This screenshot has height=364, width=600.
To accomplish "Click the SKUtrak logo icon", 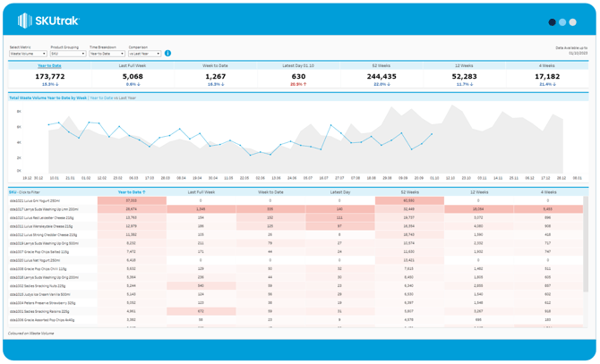I will (25, 21).
